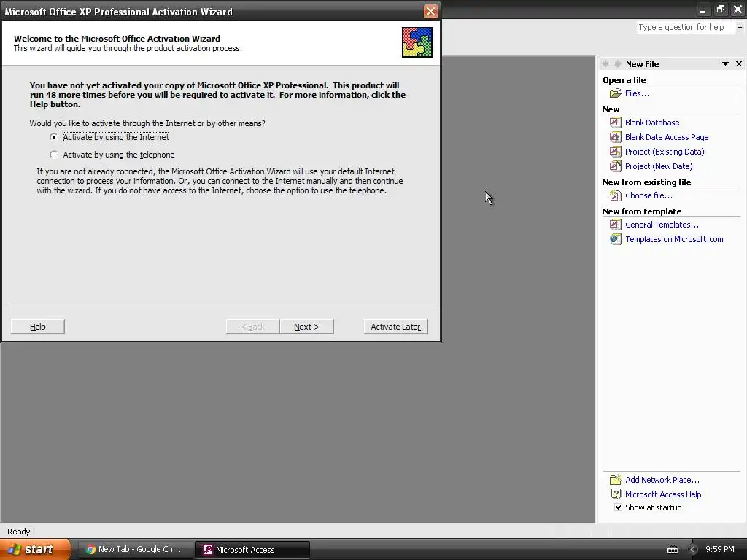Open General Templates... link
747x560 pixels.
point(662,225)
